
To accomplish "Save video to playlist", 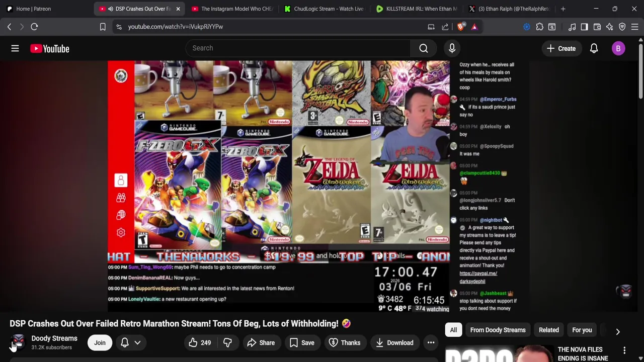I will click(302, 343).
